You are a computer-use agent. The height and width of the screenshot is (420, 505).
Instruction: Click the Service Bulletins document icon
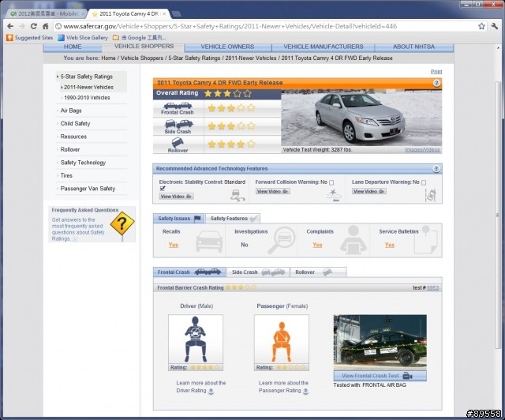[x=425, y=240]
